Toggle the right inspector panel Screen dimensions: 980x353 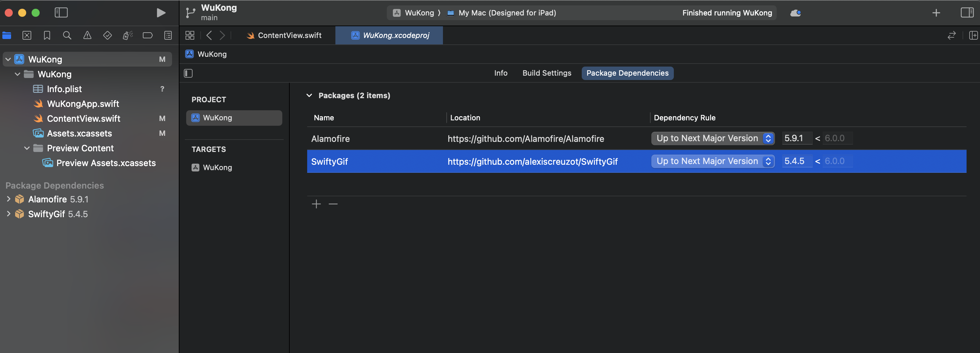click(968, 12)
